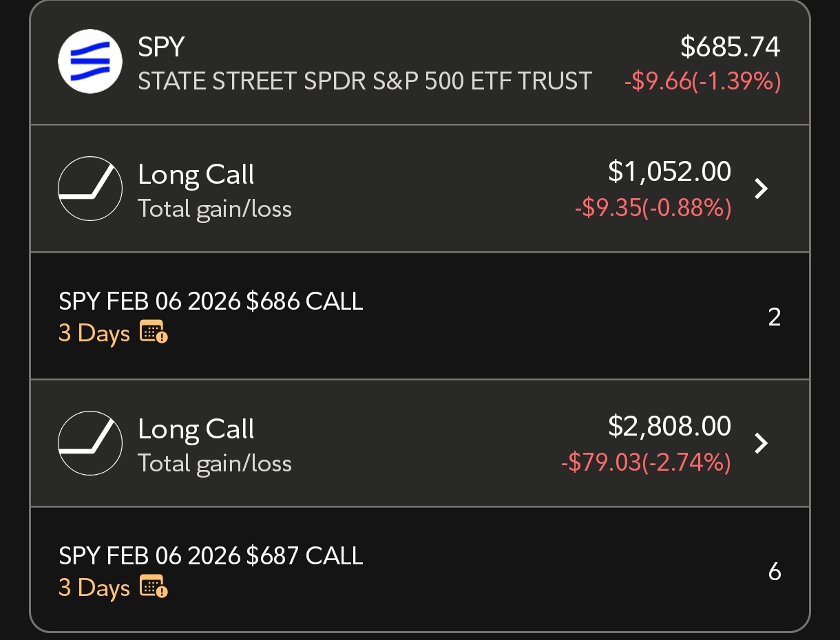
Task: Open SPY FEB 06 2026 $686 CALL
Action: pos(211,301)
